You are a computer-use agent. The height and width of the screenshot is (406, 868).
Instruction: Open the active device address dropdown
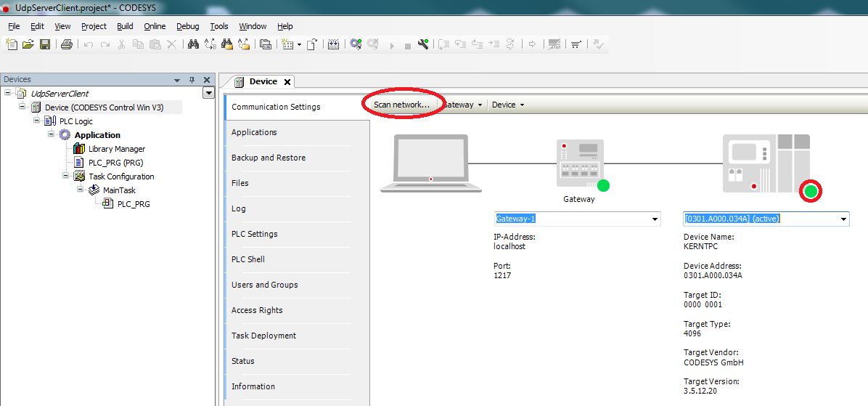843,219
